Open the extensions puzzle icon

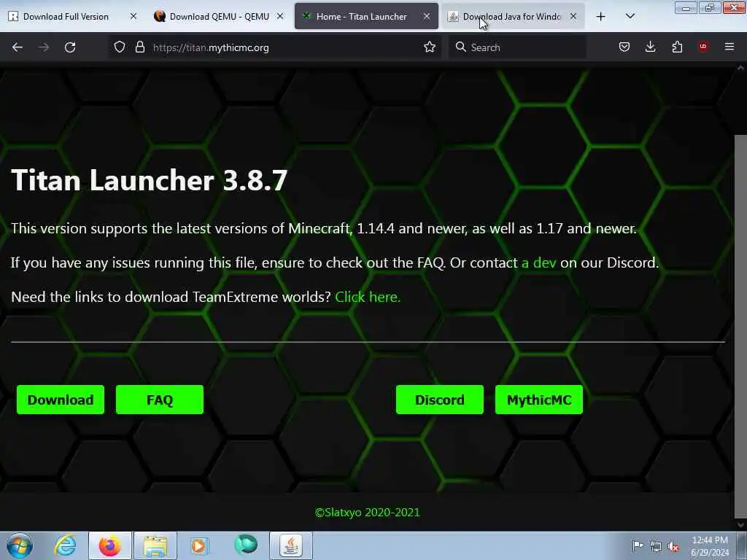pos(677,47)
